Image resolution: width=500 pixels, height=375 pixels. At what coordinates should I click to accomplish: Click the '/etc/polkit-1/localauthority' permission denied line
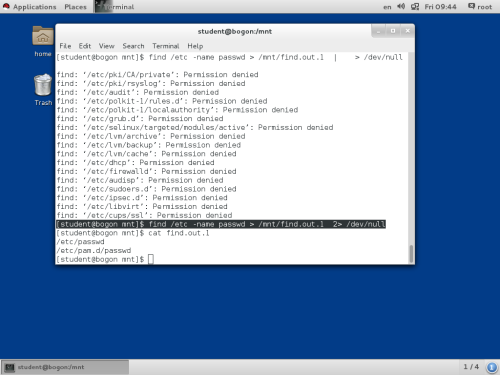pos(177,110)
